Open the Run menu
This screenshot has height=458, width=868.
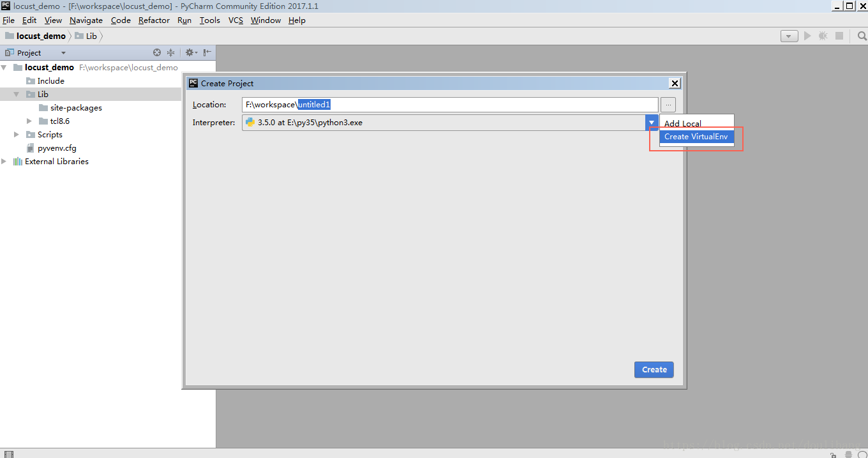[184, 20]
